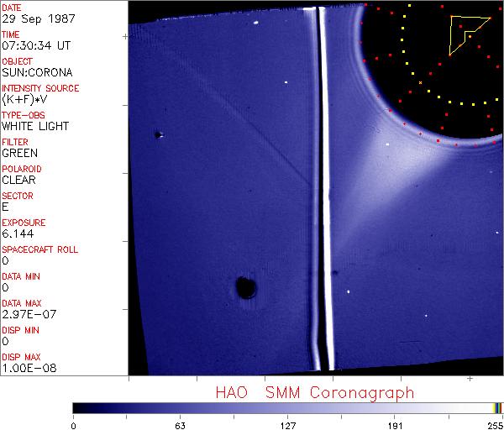The image size is (504, 430).
Task: Click the plus mark at the bottom-right axis
Action: [x=470, y=379]
